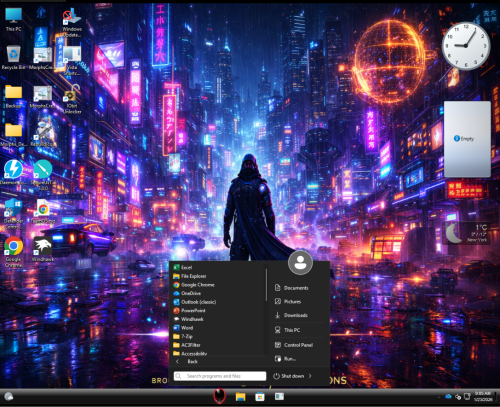Click the programs list scrollbar in start menu

point(266,285)
